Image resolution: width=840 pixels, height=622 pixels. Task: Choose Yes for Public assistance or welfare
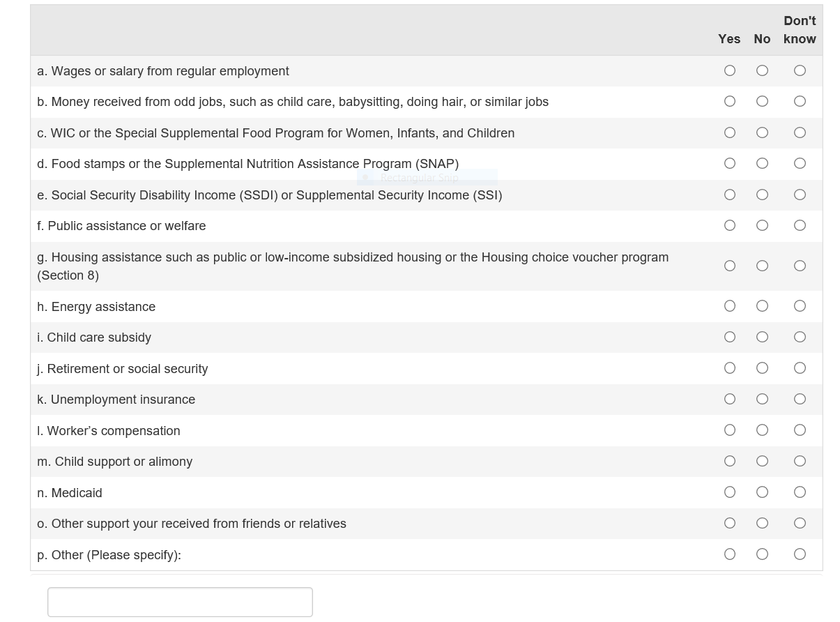pyautogui.click(x=730, y=225)
